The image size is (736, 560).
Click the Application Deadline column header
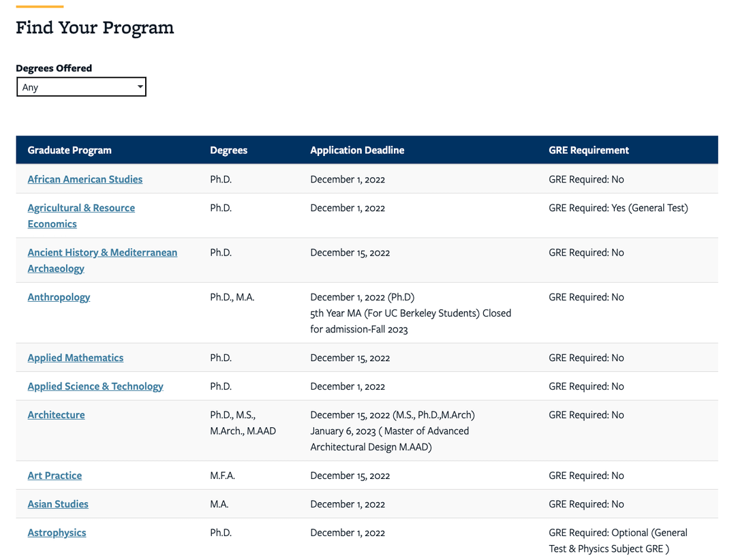(357, 150)
